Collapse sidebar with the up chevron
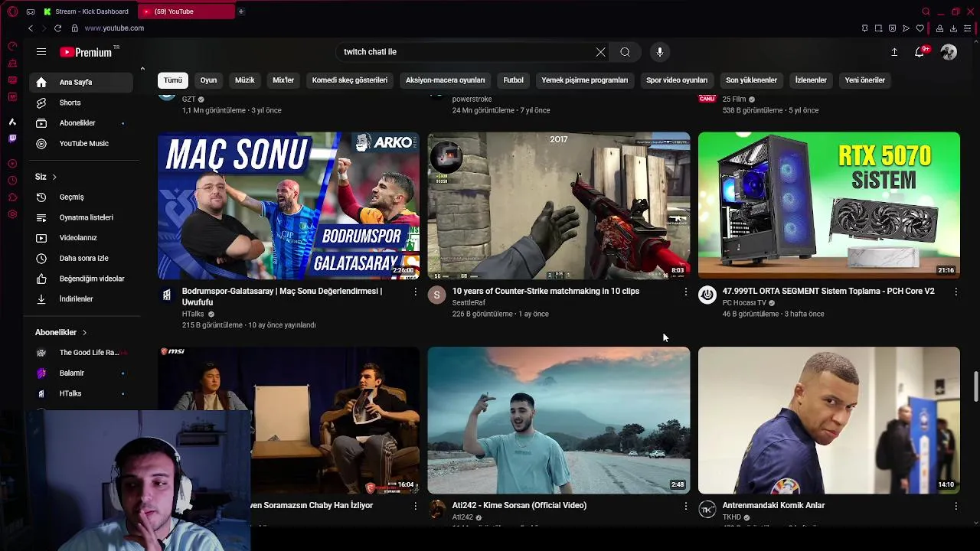980x551 pixels. coord(142,70)
